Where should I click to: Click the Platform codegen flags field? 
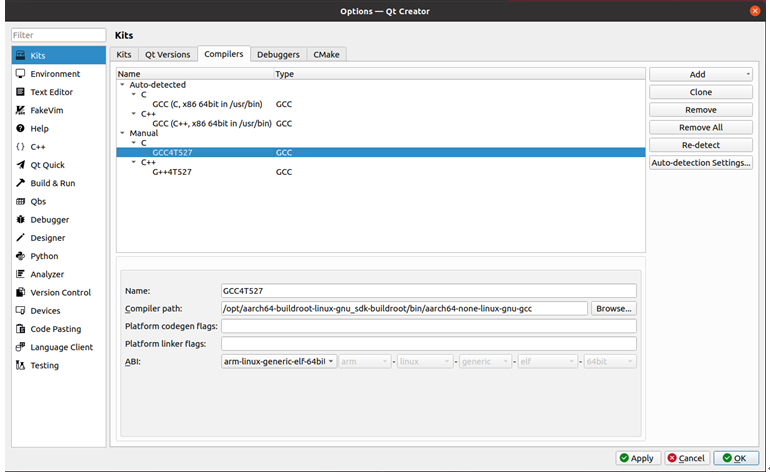click(429, 326)
